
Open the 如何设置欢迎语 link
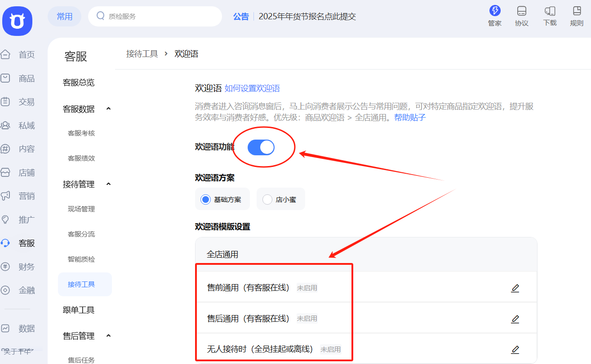pyautogui.click(x=252, y=88)
